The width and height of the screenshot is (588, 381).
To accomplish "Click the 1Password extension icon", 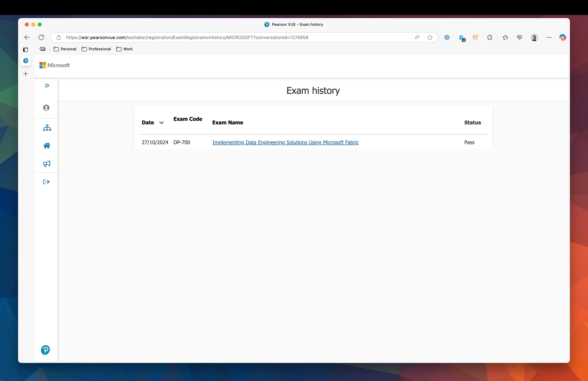I will (x=447, y=37).
